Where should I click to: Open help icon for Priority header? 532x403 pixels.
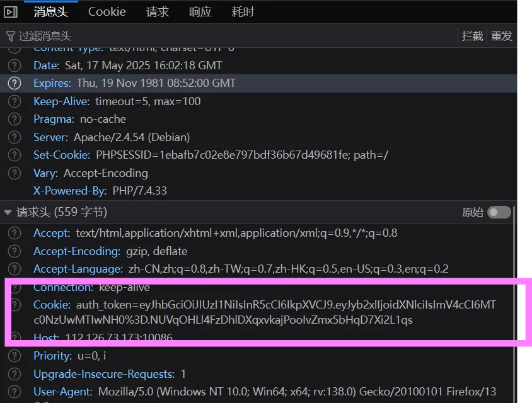coord(14,356)
